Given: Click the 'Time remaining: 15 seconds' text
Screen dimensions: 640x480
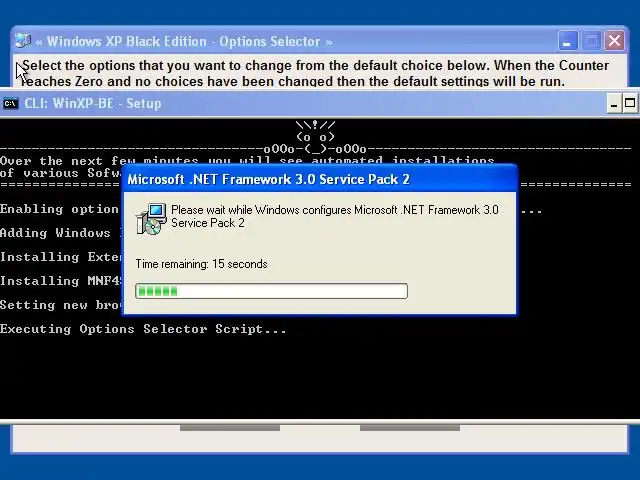Looking at the screenshot, I should click(201, 264).
